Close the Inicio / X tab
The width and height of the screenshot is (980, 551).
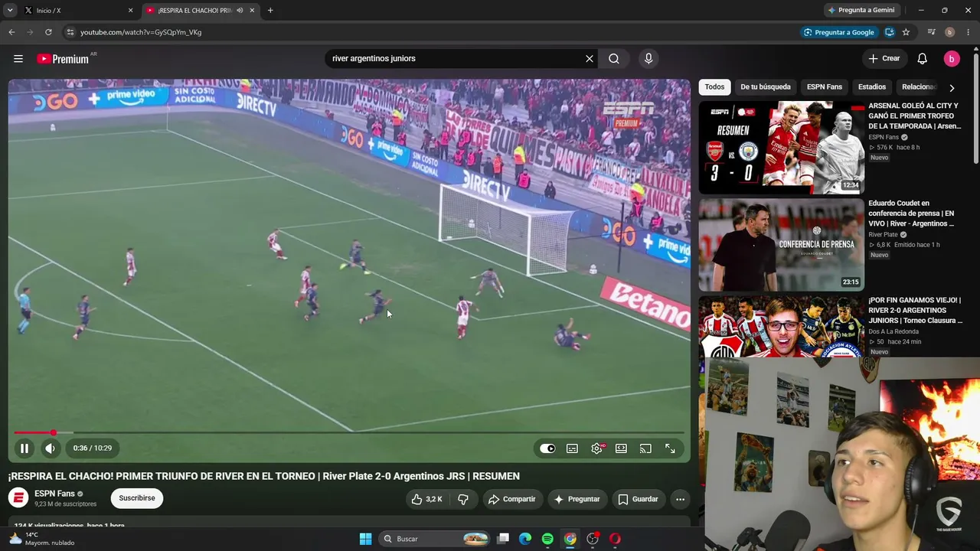(x=130, y=11)
